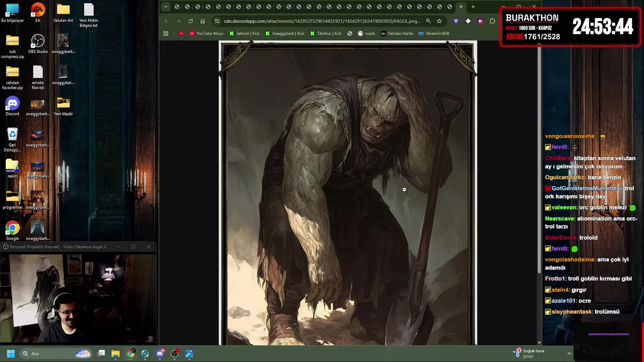Switch to Chrome on taskbar
Viewport: 644px width, 362px height.
point(130,353)
